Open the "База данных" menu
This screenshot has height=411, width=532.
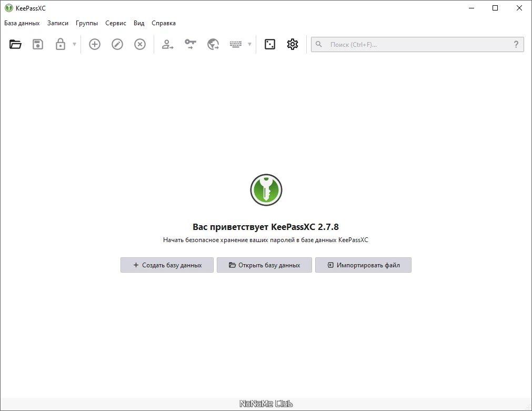coord(22,23)
